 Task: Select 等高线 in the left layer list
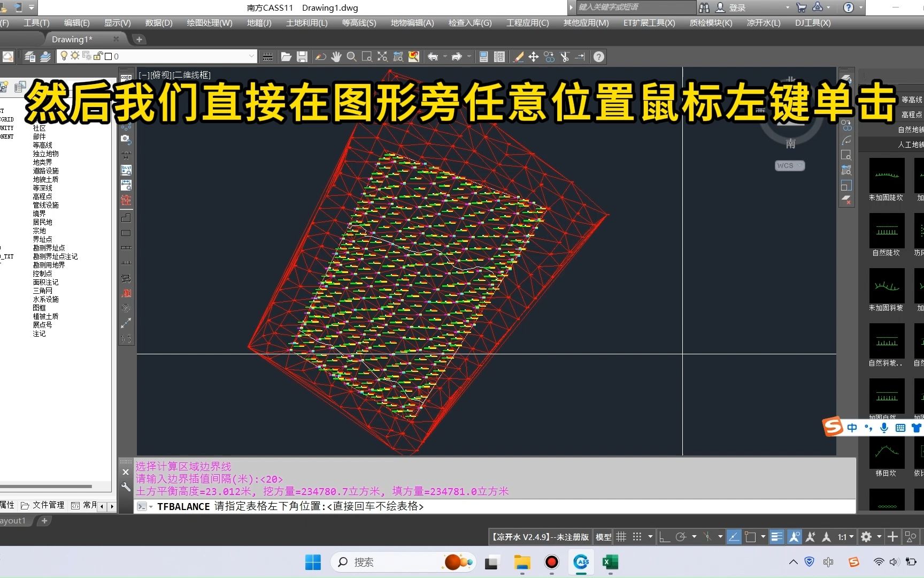pos(43,145)
